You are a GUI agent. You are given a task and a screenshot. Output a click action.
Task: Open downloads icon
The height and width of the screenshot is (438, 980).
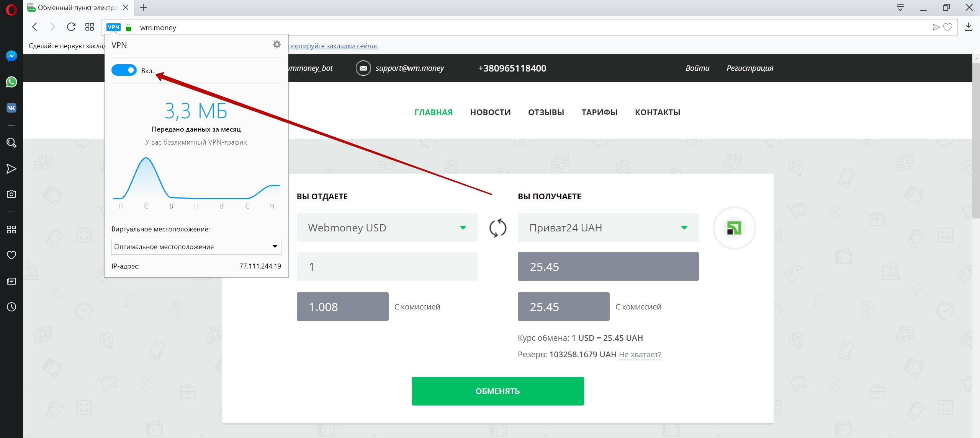969,27
